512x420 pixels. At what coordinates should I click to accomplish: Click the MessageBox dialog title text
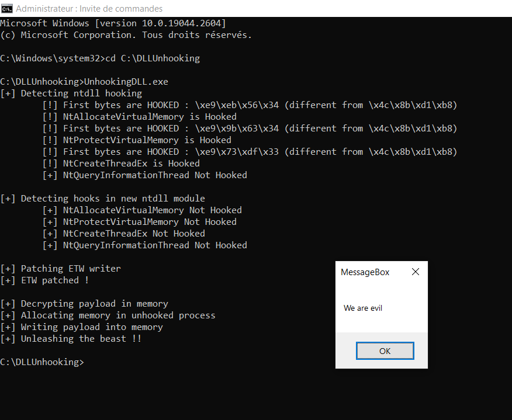tap(365, 272)
